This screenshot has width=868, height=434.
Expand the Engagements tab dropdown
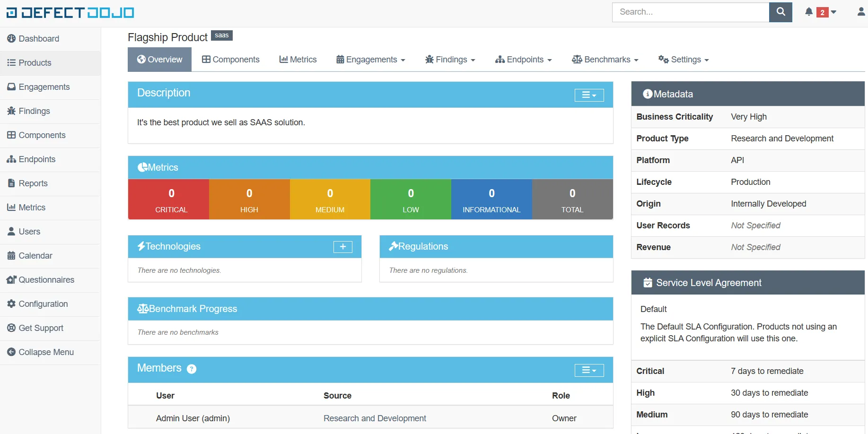371,60
